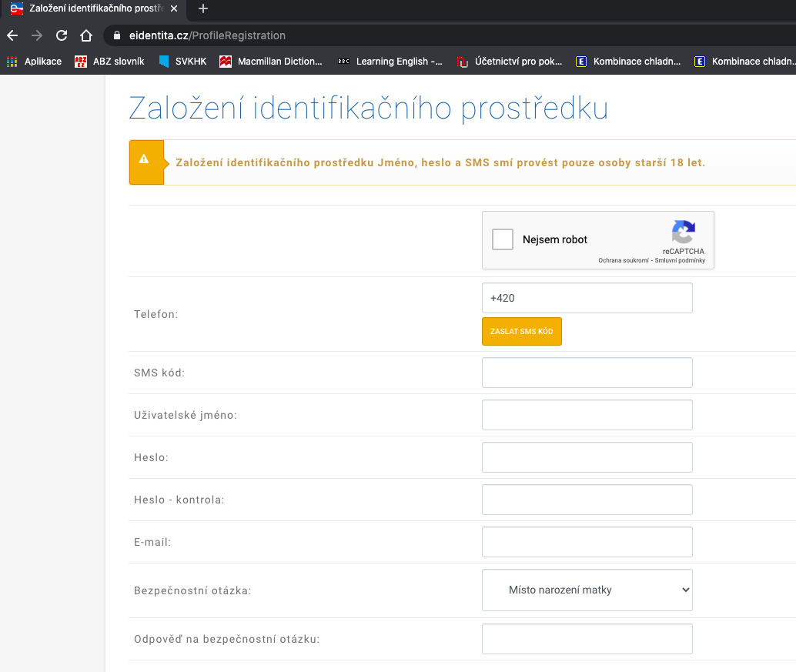The height and width of the screenshot is (672, 796).
Task: Open the SVKHK bookmark
Action: pos(182,62)
